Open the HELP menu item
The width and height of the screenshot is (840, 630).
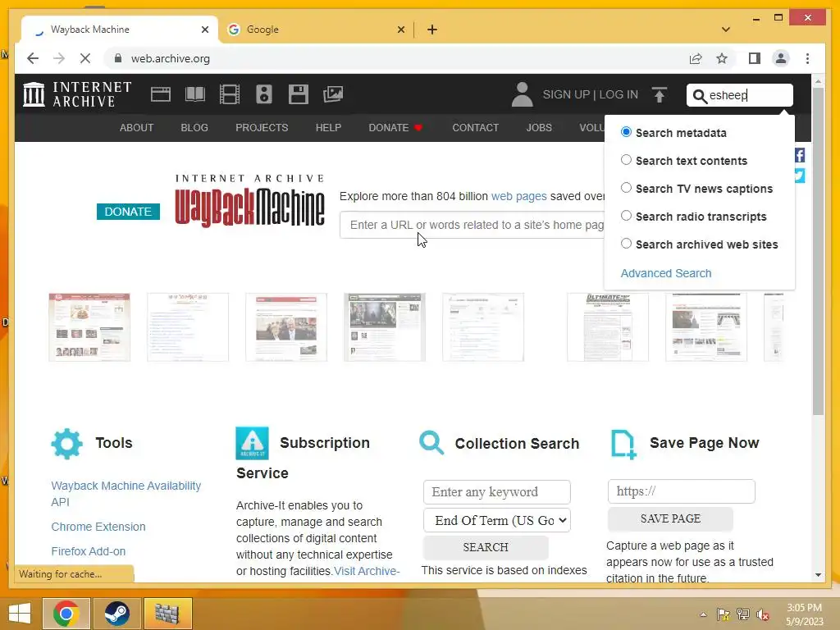[328, 127]
